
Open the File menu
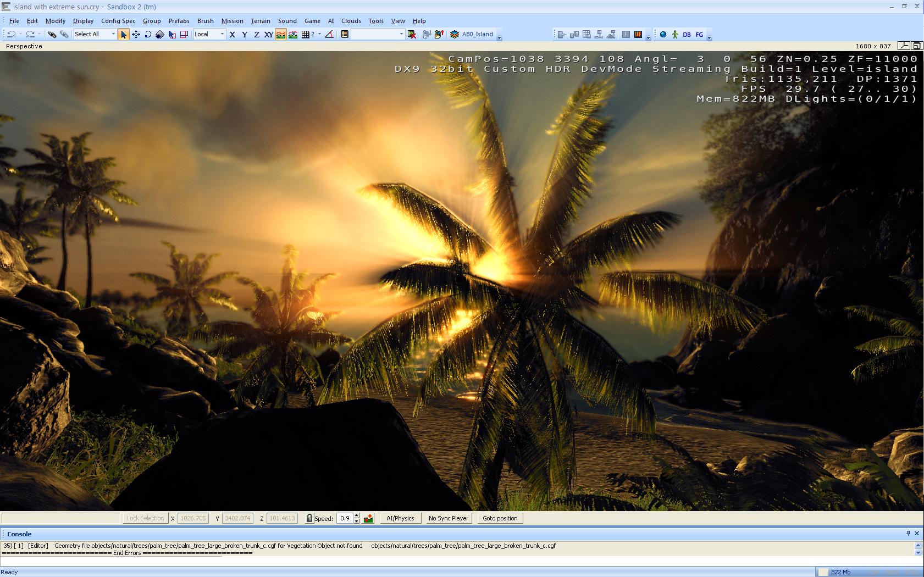click(x=14, y=21)
